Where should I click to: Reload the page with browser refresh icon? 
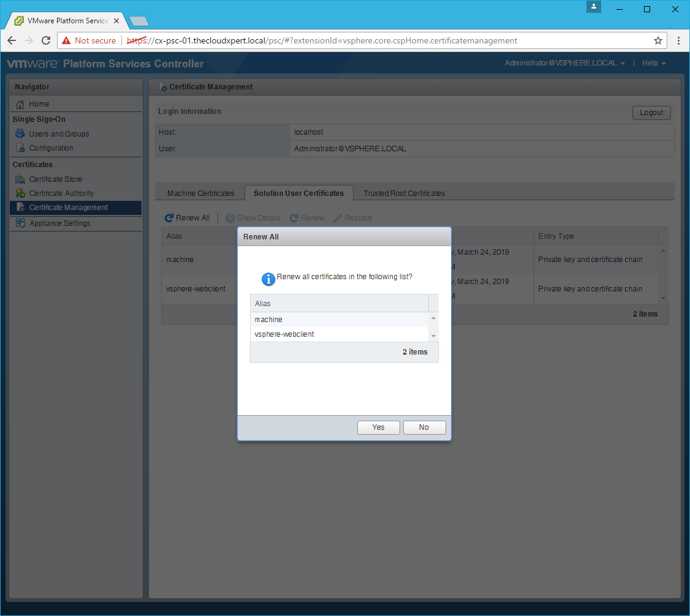tap(46, 40)
